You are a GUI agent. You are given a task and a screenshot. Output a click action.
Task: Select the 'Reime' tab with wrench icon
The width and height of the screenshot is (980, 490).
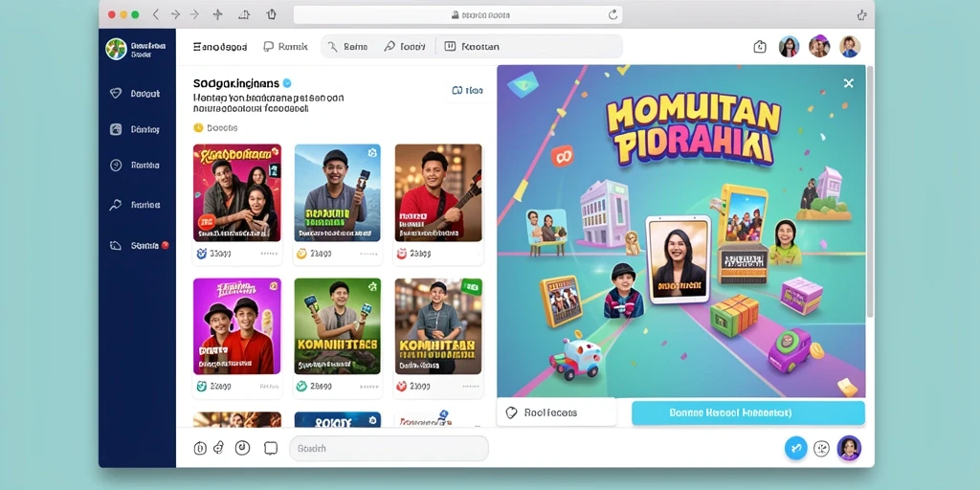(347, 46)
